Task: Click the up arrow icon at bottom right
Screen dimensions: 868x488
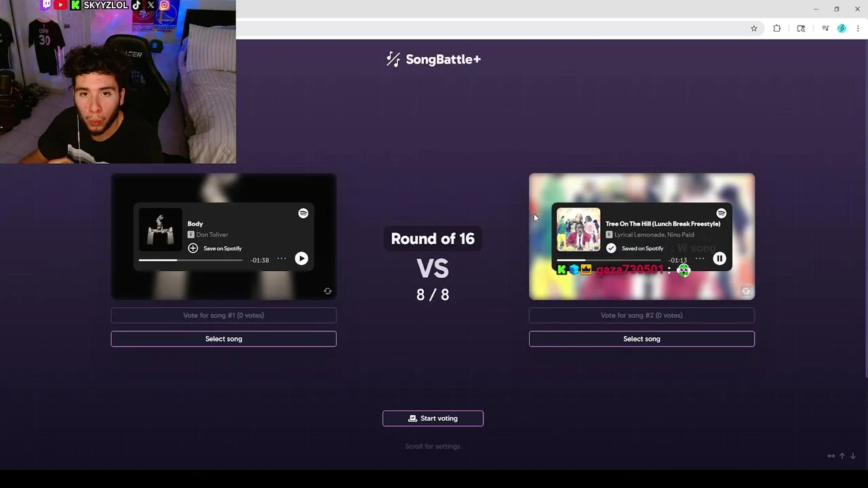Action: click(x=842, y=456)
